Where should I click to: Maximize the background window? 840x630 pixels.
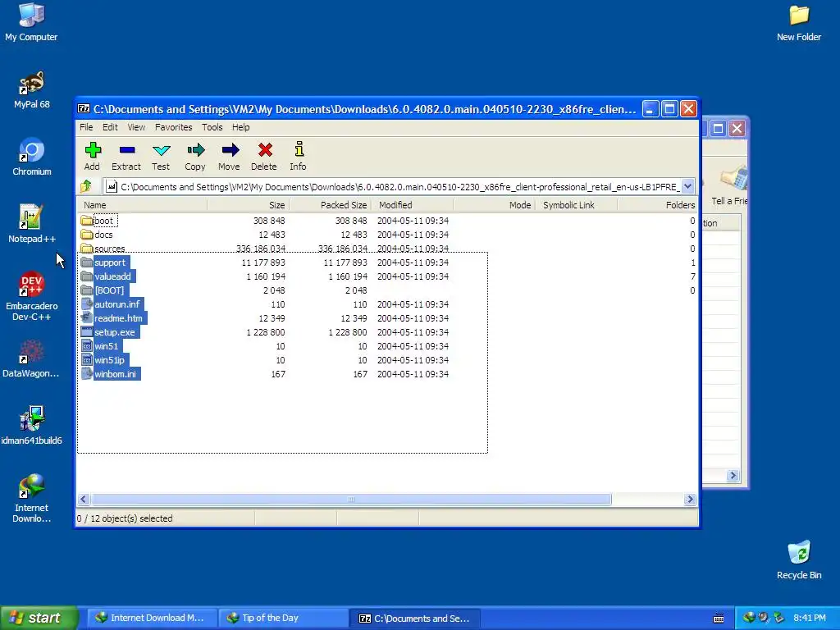pos(719,129)
